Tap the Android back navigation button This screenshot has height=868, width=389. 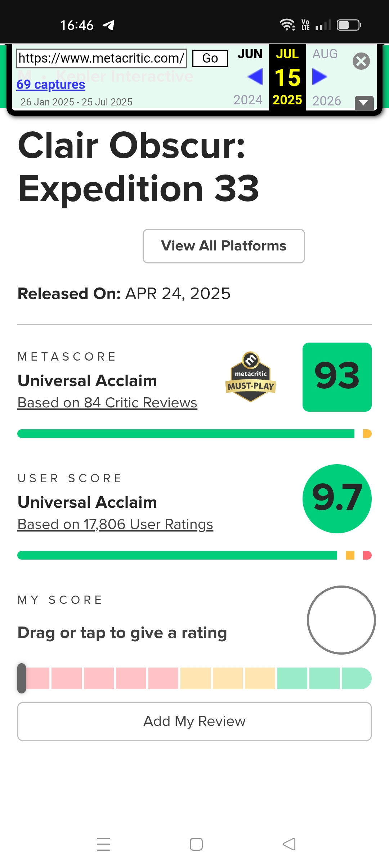click(x=289, y=844)
